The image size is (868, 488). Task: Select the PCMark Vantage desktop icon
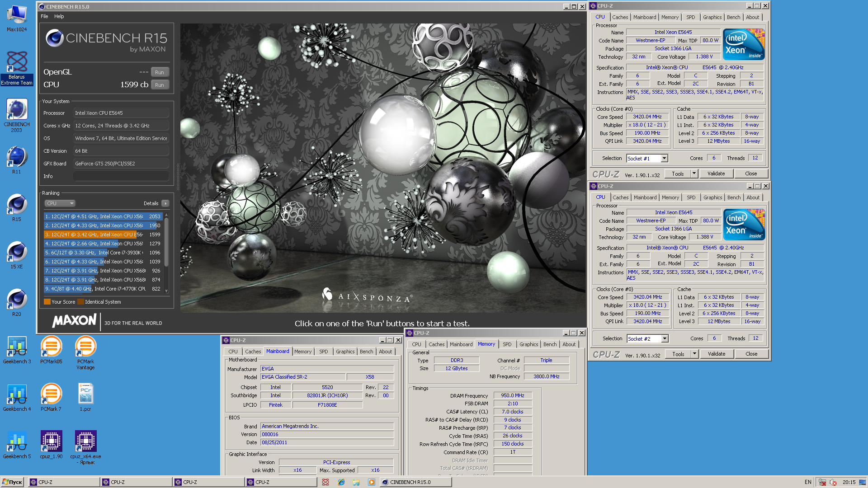pyautogui.click(x=85, y=353)
